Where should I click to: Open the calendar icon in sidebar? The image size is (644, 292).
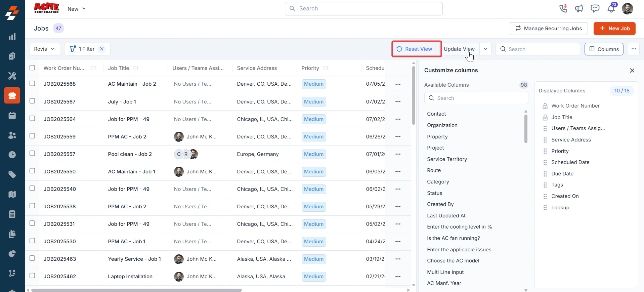pos(12,116)
